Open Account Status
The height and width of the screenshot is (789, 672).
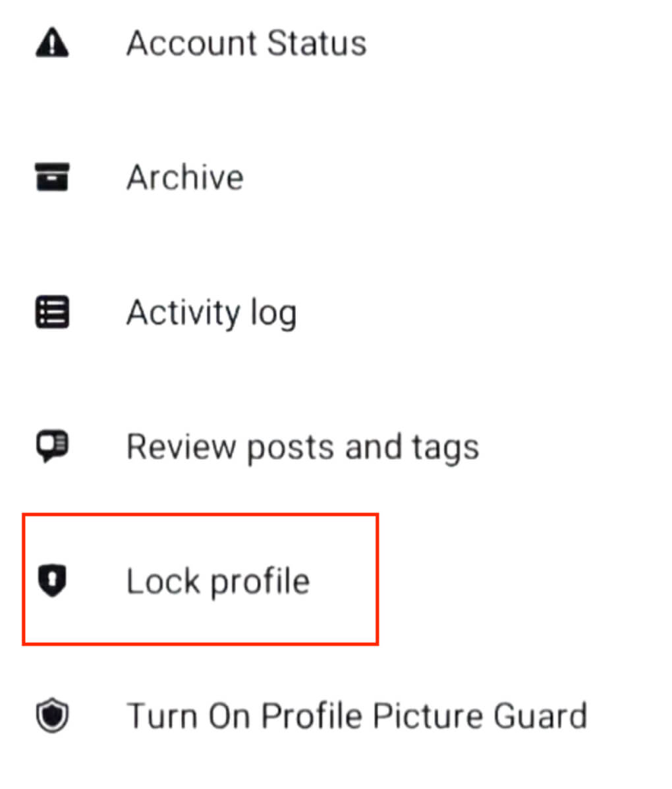click(x=246, y=43)
